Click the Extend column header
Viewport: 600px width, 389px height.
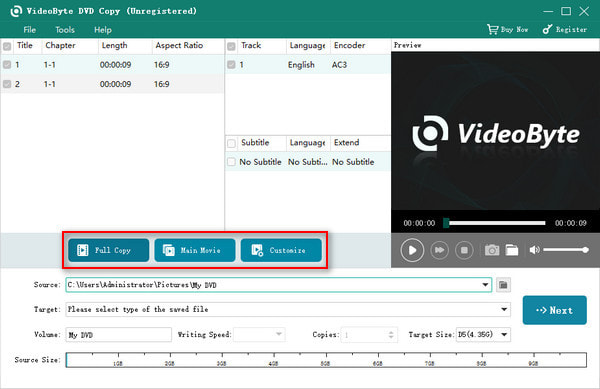click(346, 143)
